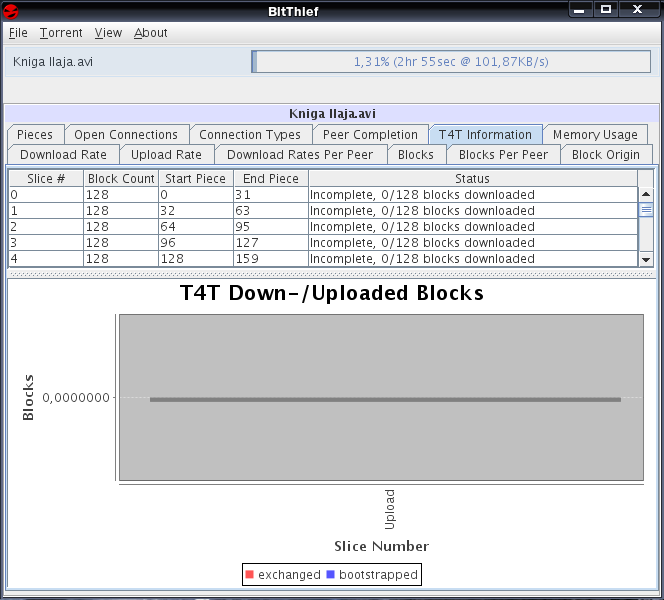The width and height of the screenshot is (664, 600).
Task: Open the Torrent menu
Action: tap(61, 33)
